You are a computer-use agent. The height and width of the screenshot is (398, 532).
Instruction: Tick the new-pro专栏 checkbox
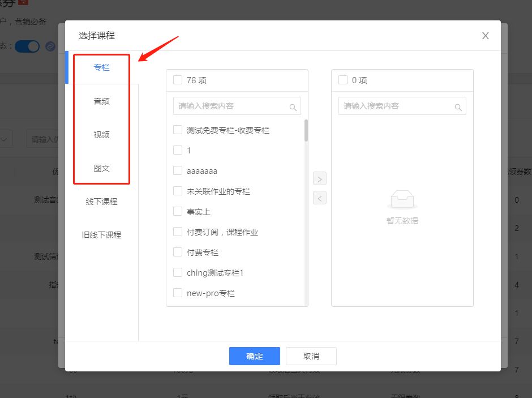coord(178,293)
